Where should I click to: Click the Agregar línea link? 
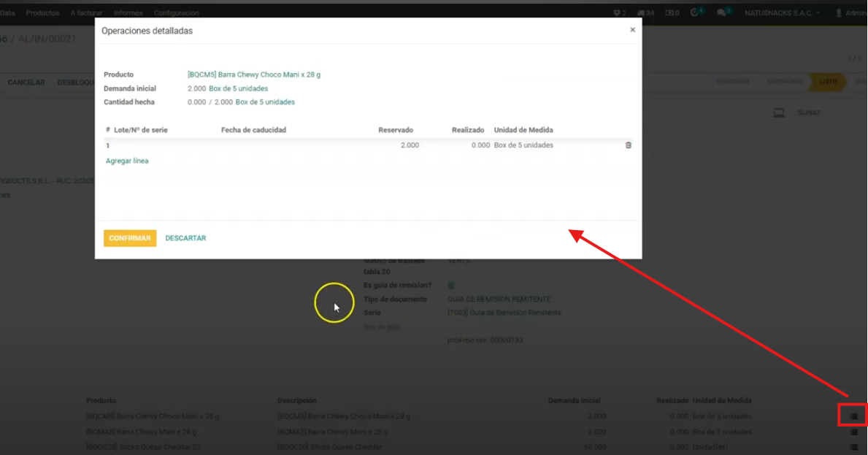127,161
